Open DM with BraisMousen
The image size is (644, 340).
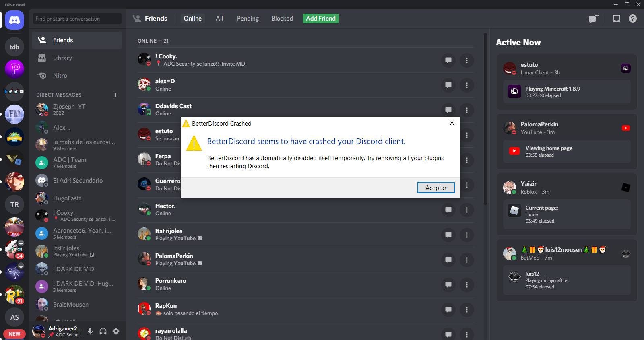tap(77, 304)
